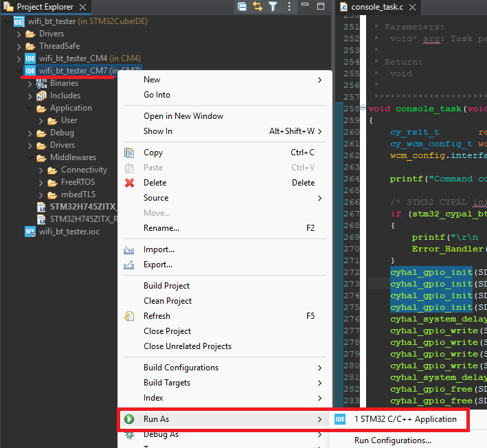Close the Project Explorer tab with its X
Viewport: 487px width, 448px height.
pyautogui.click(x=83, y=7)
